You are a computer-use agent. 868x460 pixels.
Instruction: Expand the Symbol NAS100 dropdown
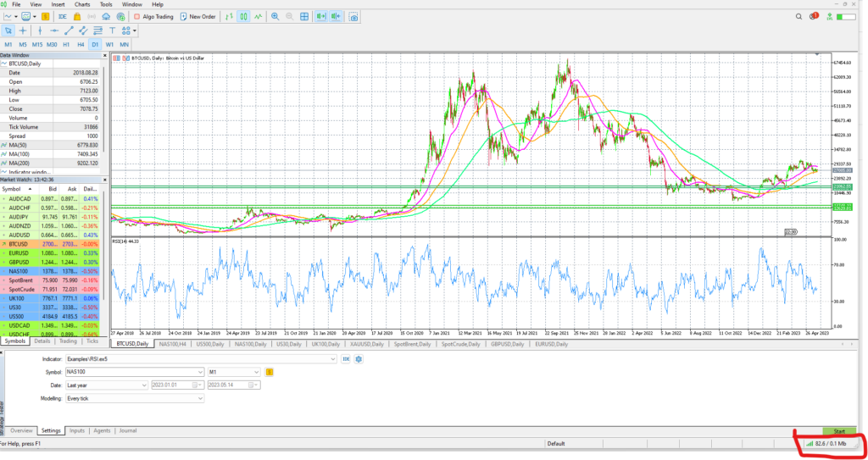pyautogui.click(x=200, y=372)
